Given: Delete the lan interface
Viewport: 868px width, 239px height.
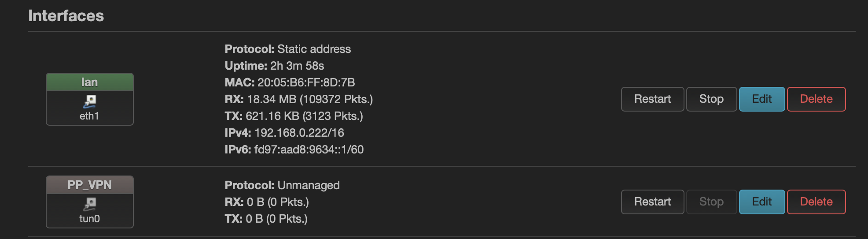Looking at the screenshot, I should coord(816,99).
